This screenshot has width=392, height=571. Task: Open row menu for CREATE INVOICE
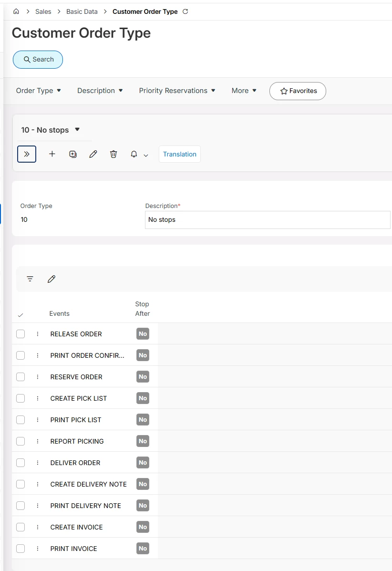pos(38,527)
